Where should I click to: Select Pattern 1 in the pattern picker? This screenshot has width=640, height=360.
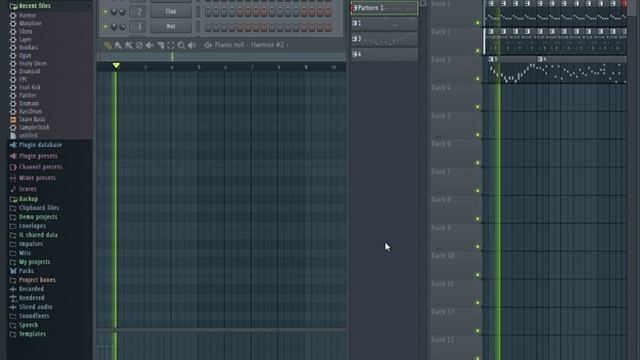click(384, 8)
